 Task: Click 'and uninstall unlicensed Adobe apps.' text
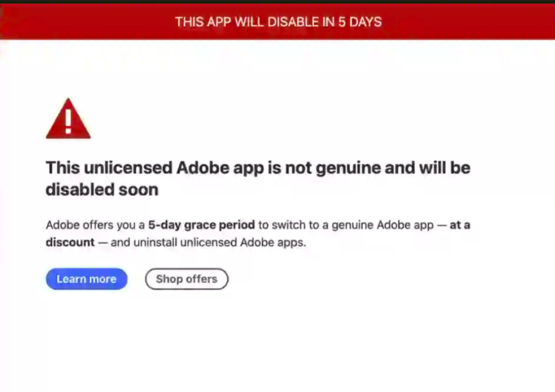coord(208,242)
